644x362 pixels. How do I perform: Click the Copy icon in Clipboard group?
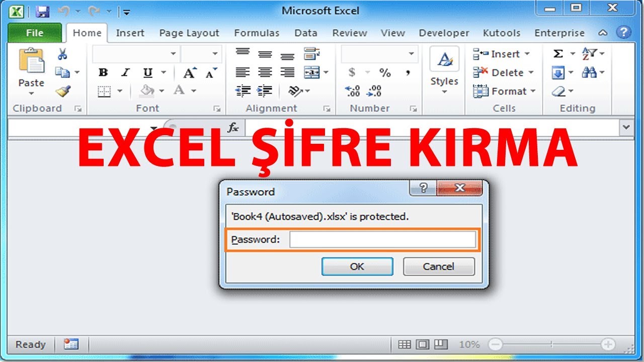pos(62,72)
